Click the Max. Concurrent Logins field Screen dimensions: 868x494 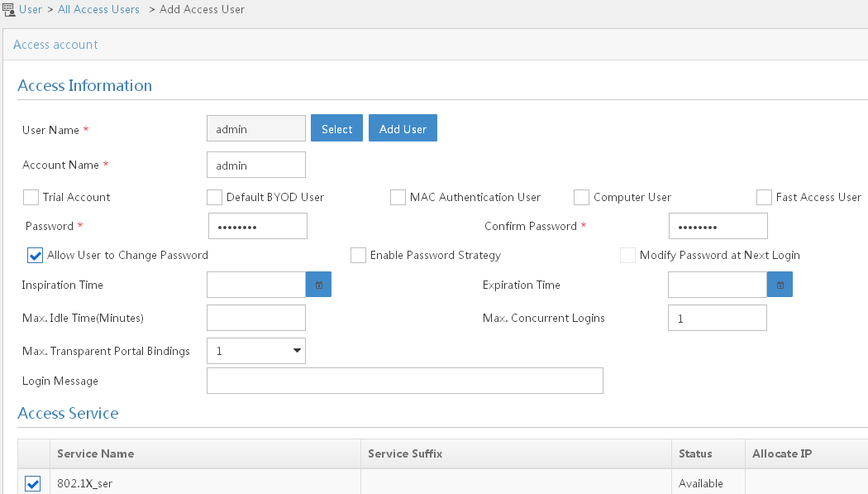(718, 318)
